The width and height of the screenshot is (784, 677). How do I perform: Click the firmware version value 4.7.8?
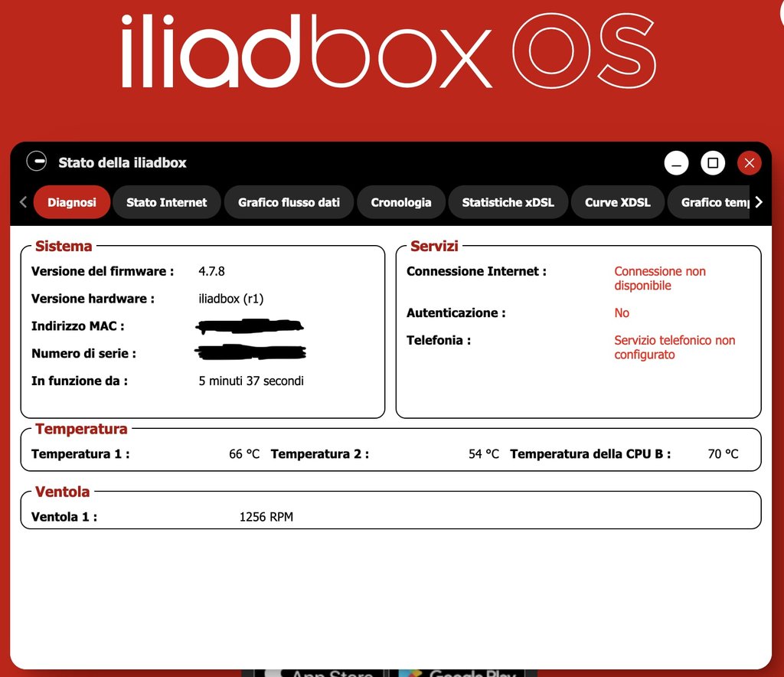click(211, 271)
